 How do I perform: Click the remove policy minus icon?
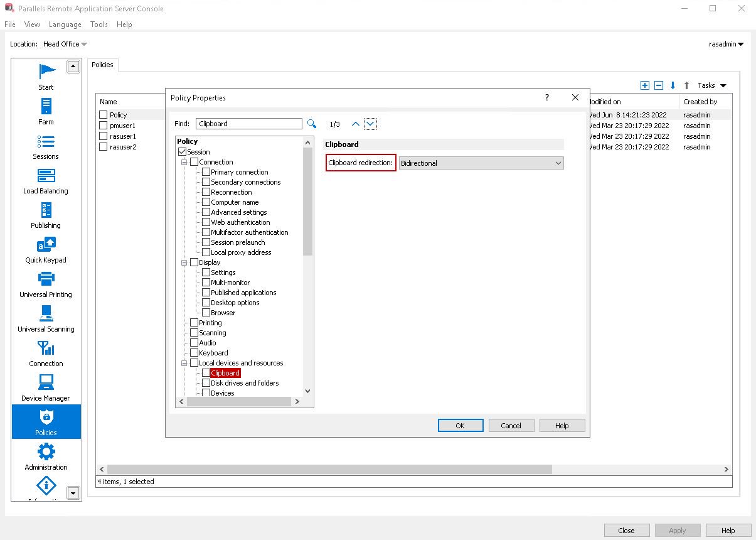click(658, 85)
